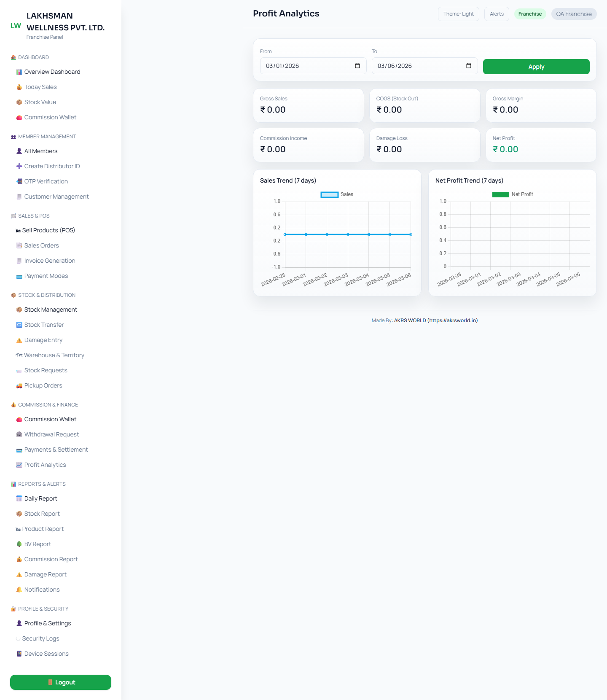The height and width of the screenshot is (700, 607).
Task: Go to Daily Report in sidebar
Action: coord(40,499)
